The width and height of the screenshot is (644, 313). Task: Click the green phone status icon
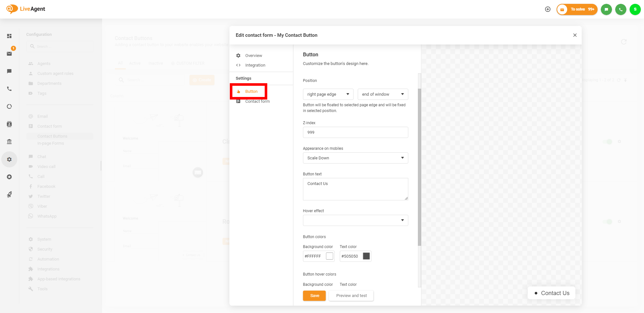pos(621,9)
